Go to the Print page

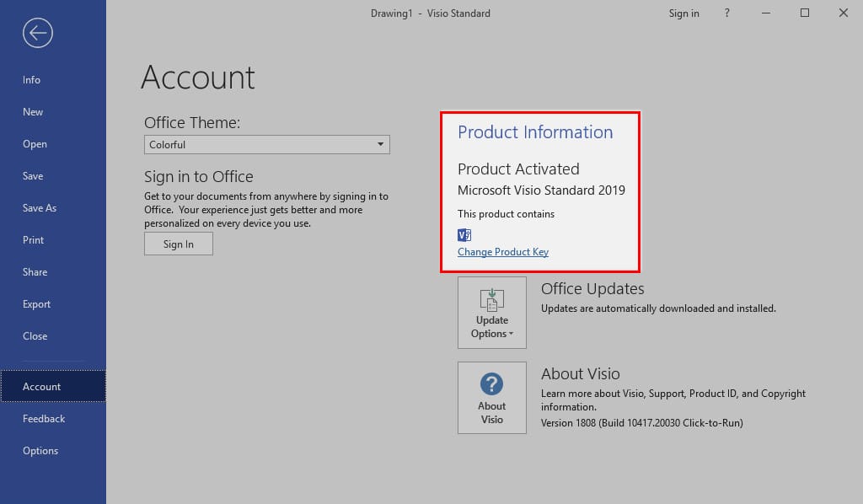click(x=53, y=240)
